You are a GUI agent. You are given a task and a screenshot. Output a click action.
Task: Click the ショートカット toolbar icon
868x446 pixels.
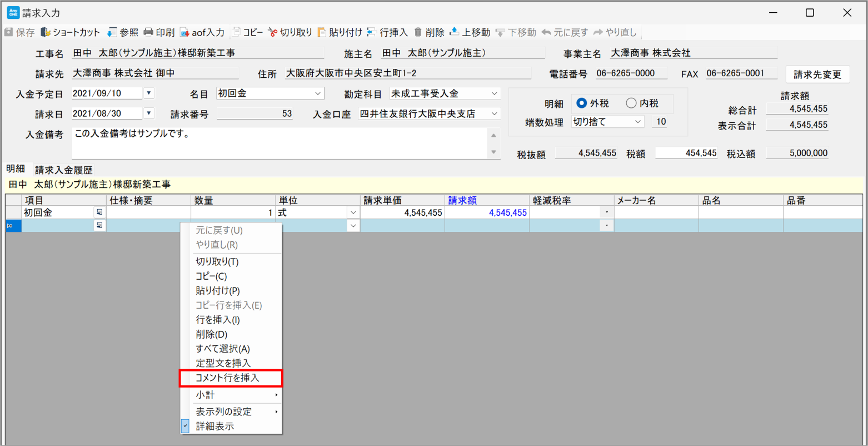(46, 32)
